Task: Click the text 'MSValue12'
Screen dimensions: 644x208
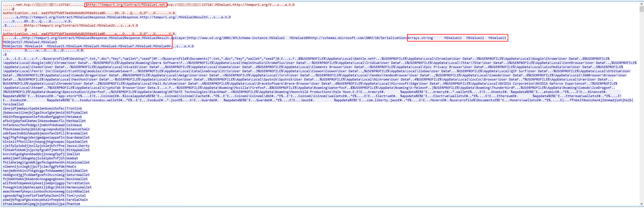Action: [x=475, y=38]
